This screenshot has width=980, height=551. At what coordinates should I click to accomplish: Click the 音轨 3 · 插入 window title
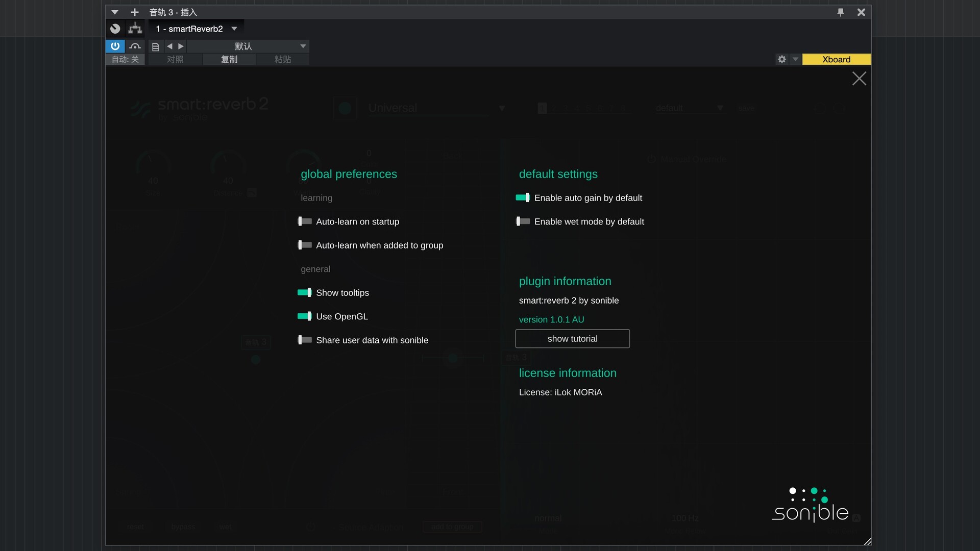(173, 12)
